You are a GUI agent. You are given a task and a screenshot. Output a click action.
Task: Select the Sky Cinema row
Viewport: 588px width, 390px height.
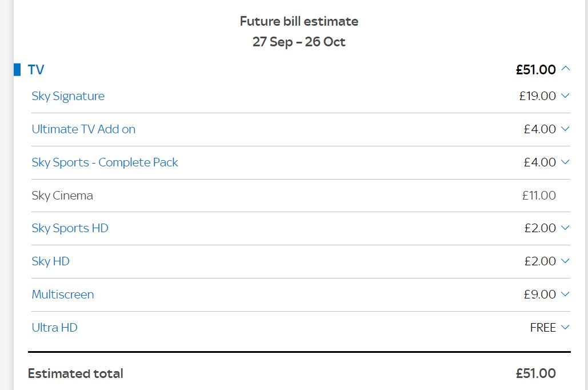pos(301,196)
